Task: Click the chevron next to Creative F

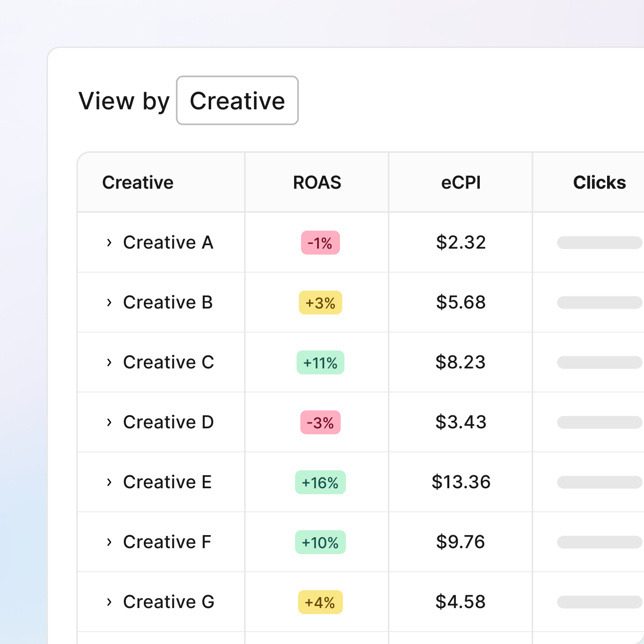Action: click(109, 542)
